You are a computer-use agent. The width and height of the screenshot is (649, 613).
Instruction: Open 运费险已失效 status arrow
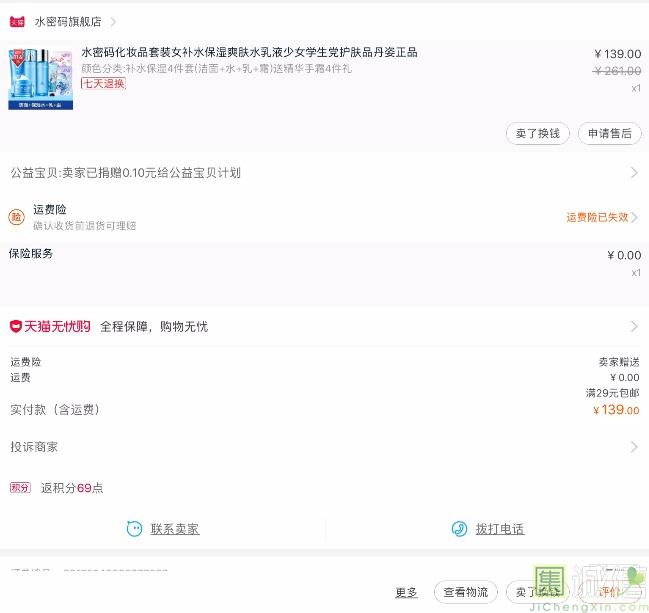coord(634,217)
